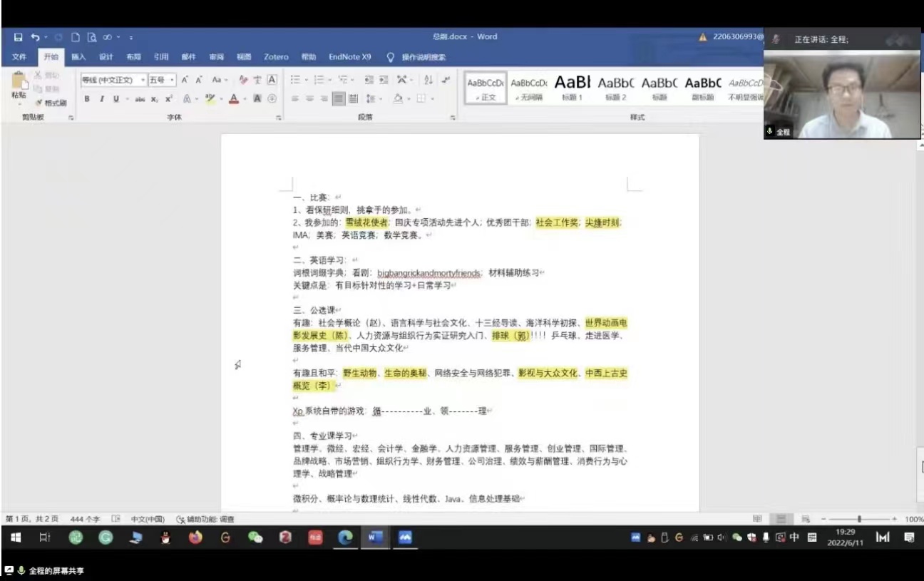This screenshot has height=581, width=924.
Task: Open WeChat from the taskbar
Action: click(x=255, y=538)
